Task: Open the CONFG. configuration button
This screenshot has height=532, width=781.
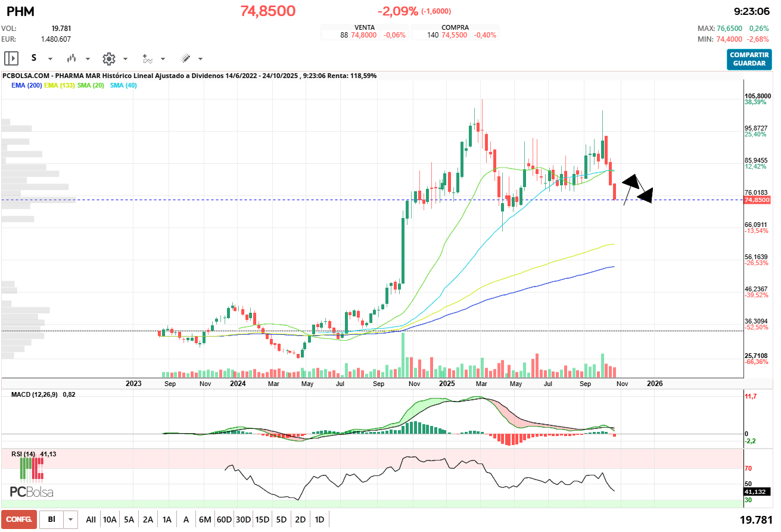Action: (x=18, y=519)
